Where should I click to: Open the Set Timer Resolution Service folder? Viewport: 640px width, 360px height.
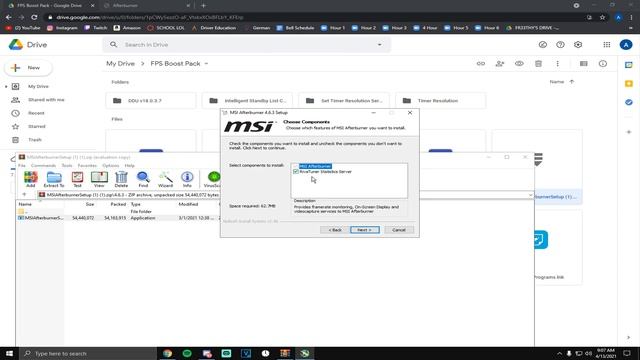[x=344, y=100]
